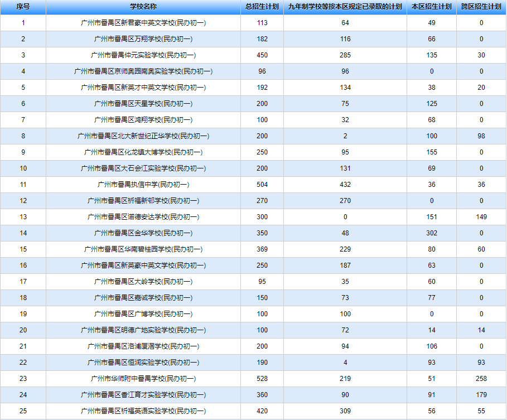Image resolution: width=507 pixels, height=420 pixels.
Task: Click the 学校名称 column header
Action: coord(143,7)
